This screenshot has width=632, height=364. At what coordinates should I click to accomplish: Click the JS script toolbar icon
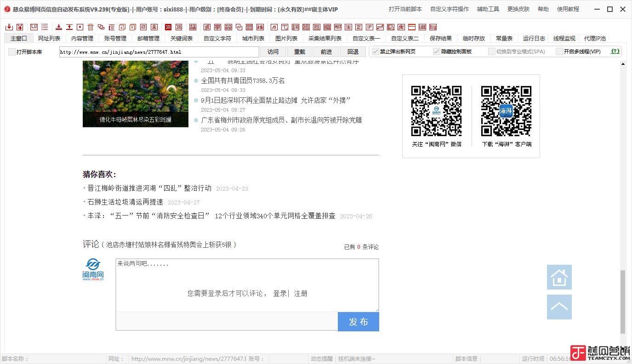274,27
